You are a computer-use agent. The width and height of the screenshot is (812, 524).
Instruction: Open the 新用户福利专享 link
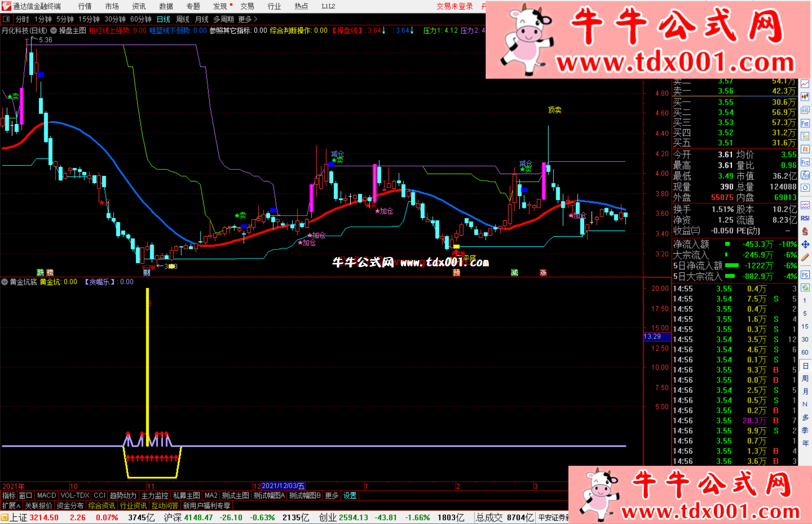coord(207,506)
